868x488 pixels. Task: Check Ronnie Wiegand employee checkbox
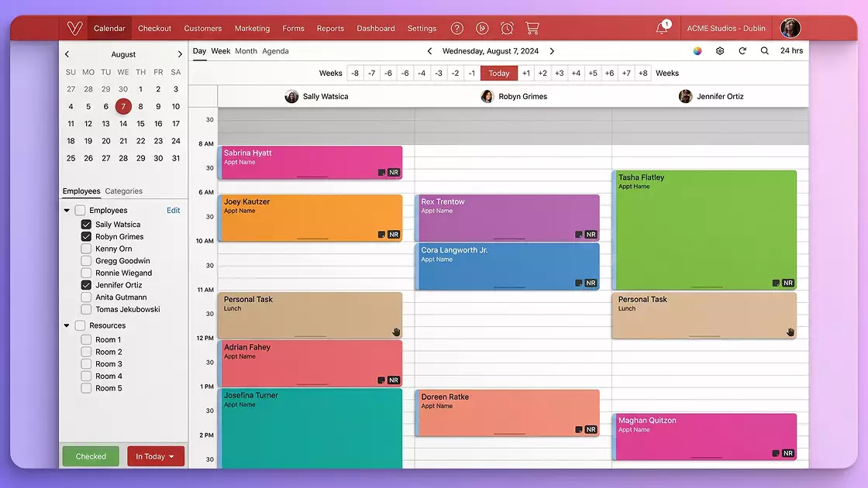click(x=86, y=273)
